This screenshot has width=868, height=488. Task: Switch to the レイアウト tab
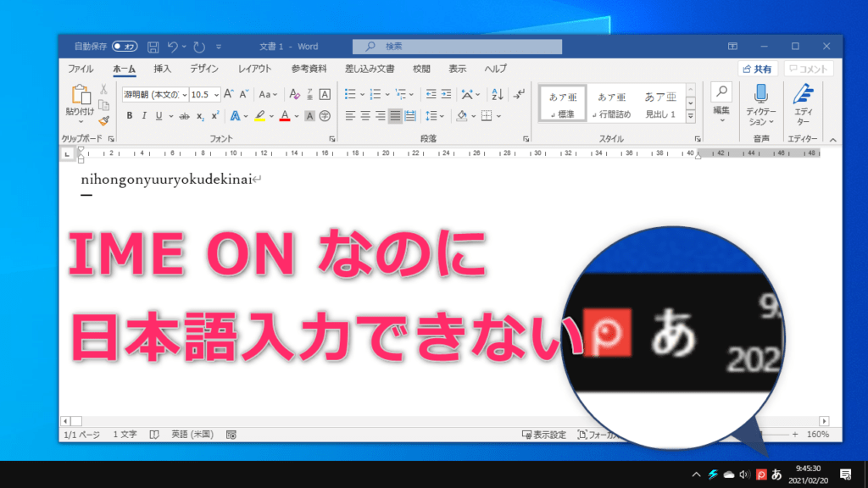point(254,69)
